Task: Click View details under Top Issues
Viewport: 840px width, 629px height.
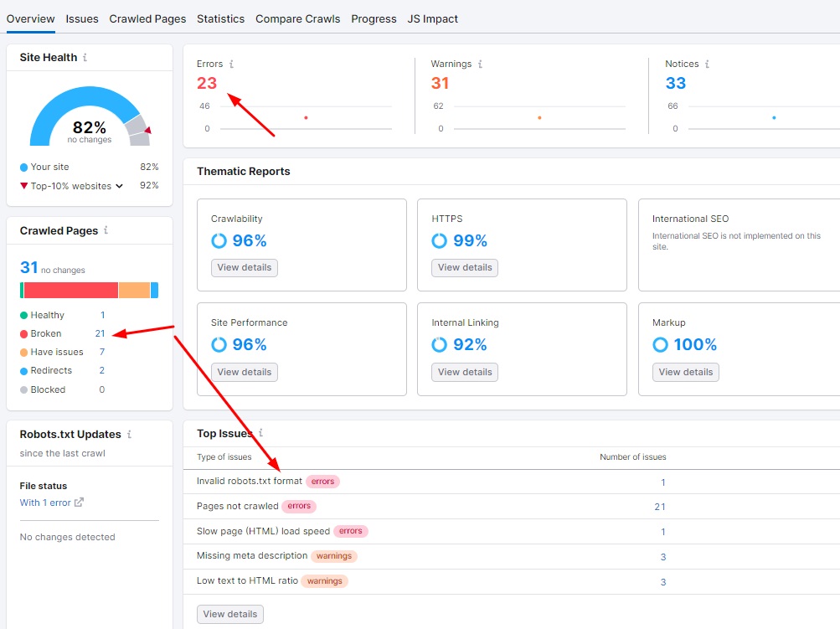Action: pyautogui.click(x=229, y=614)
